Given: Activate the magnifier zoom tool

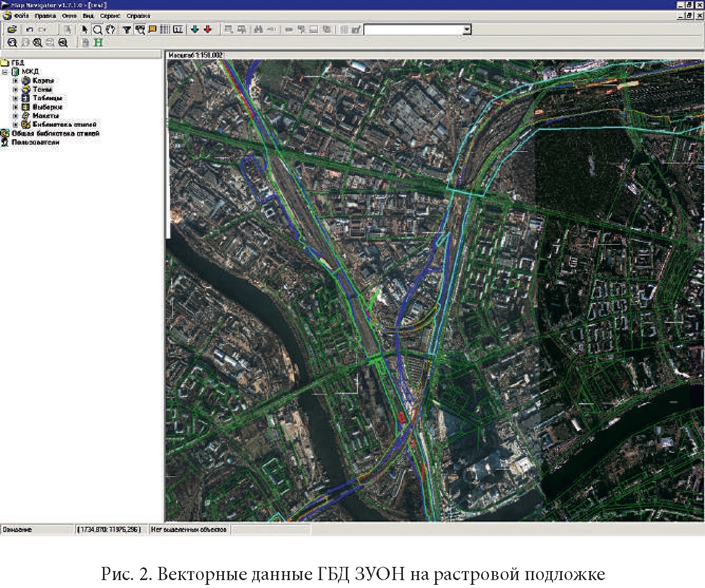Looking at the screenshot, I should click(97, 30).
